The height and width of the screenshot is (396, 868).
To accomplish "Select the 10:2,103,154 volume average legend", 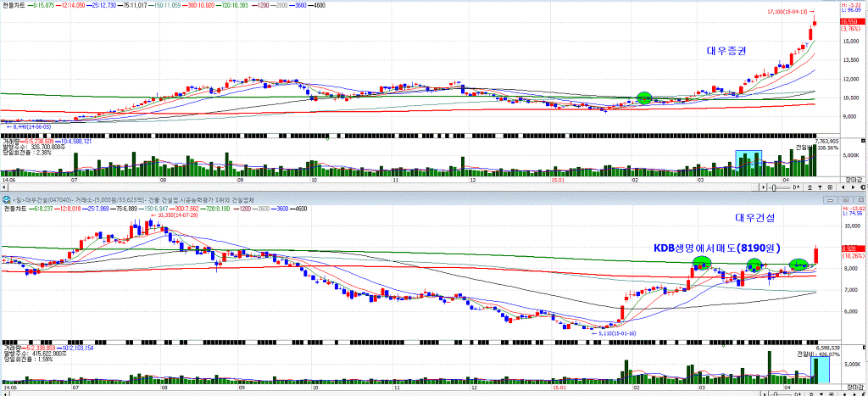I will point(75,348).
